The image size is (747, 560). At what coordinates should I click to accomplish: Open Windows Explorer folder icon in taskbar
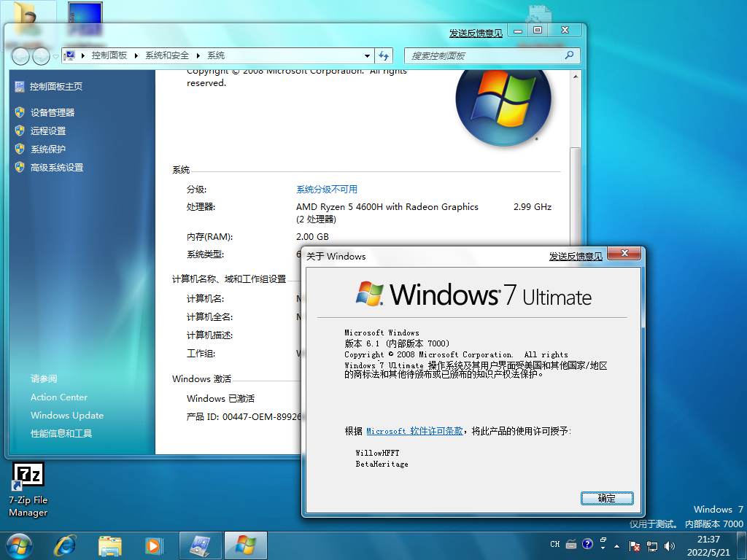coord(110,545)
